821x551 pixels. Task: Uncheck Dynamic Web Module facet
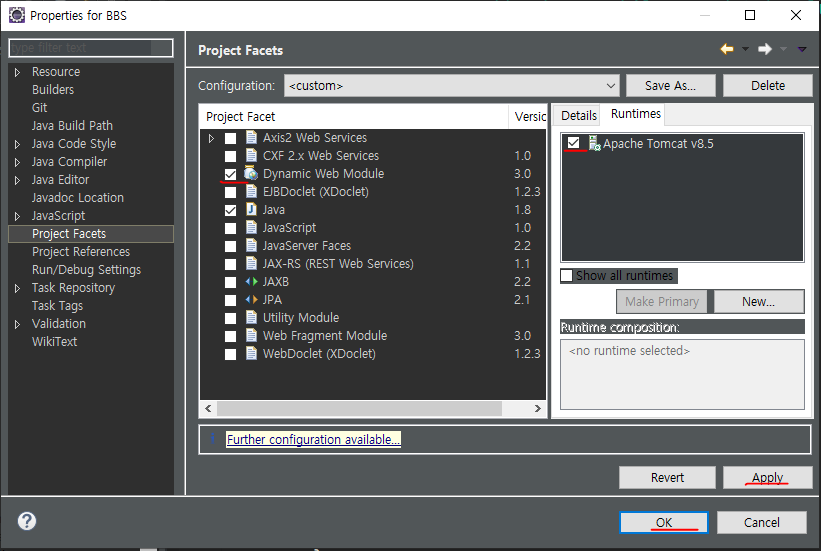(x=230, y=174)
